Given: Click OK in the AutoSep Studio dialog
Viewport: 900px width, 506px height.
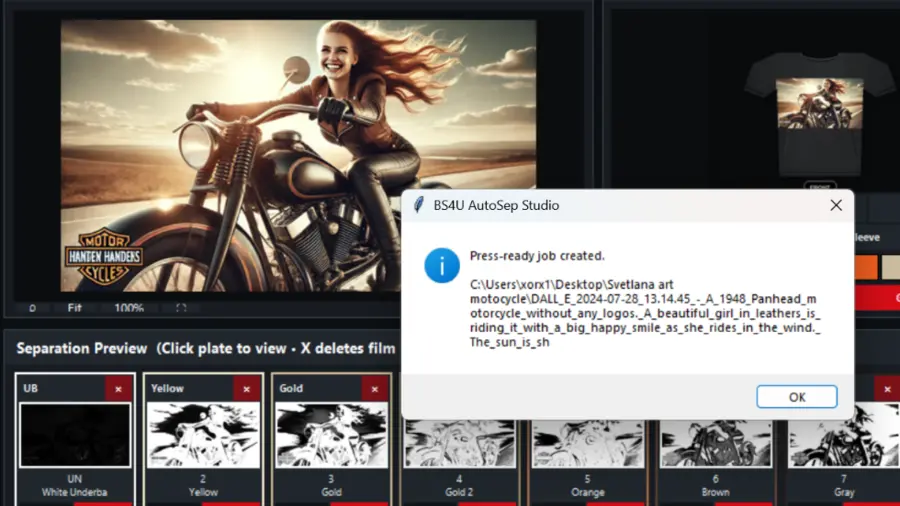Looking at the screenshot, I should click(796, 396).
